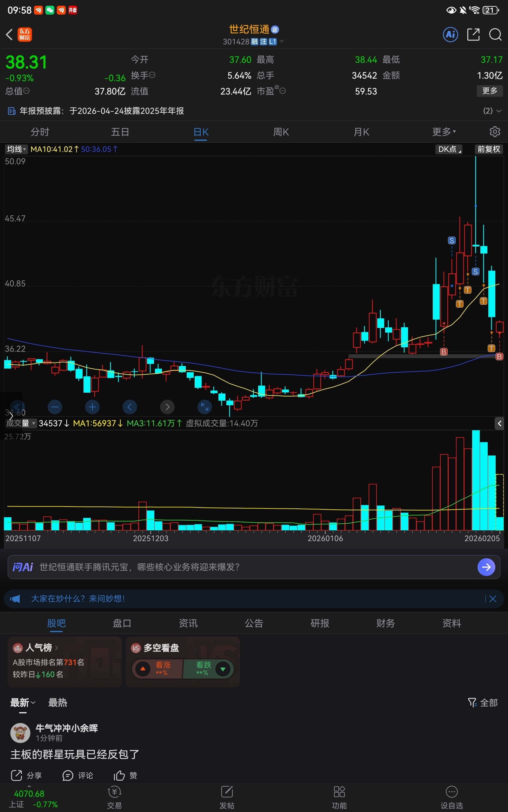Screen dimensions: 508x812
Task: Like the post with 赞 icon
Action: point(119,776)
